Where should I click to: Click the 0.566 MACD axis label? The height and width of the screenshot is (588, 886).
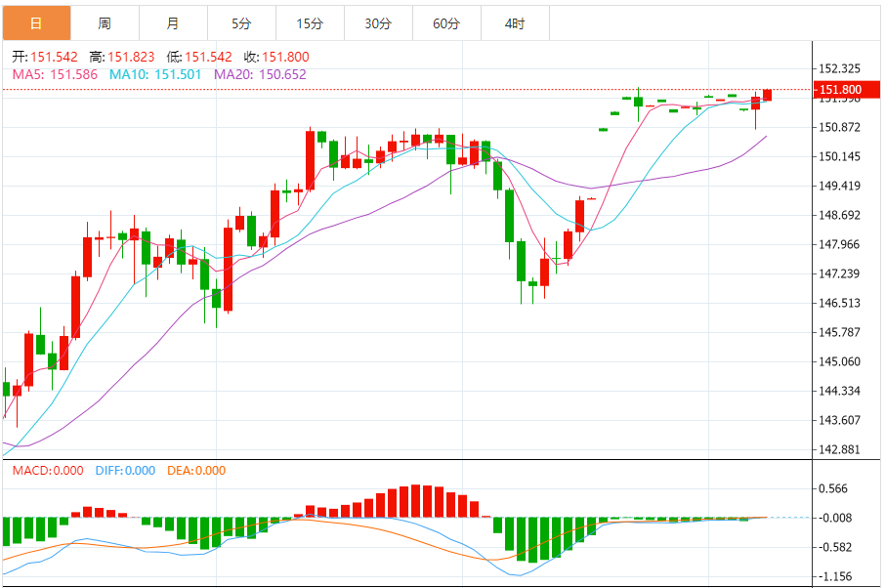tap(833, 488)
